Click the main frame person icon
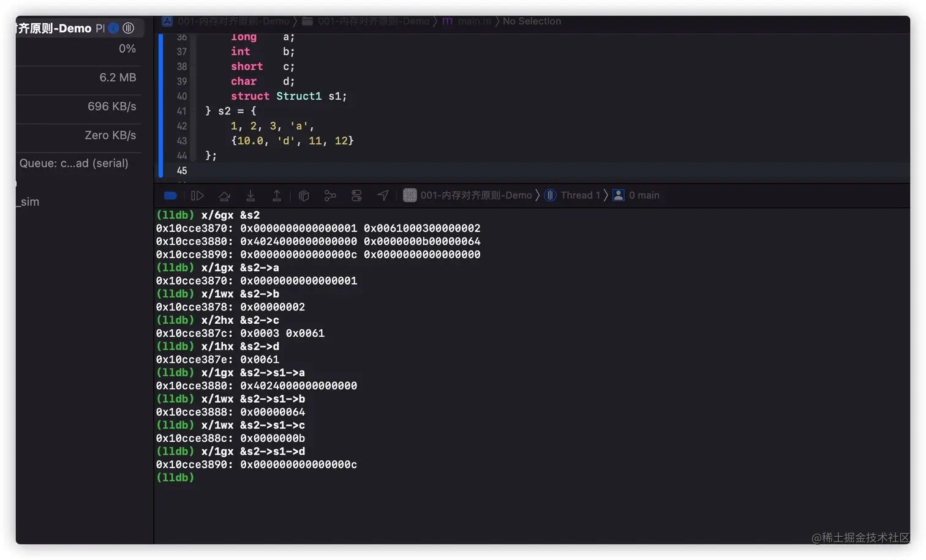This screenshot has height=560, width=926. (619, 195)
